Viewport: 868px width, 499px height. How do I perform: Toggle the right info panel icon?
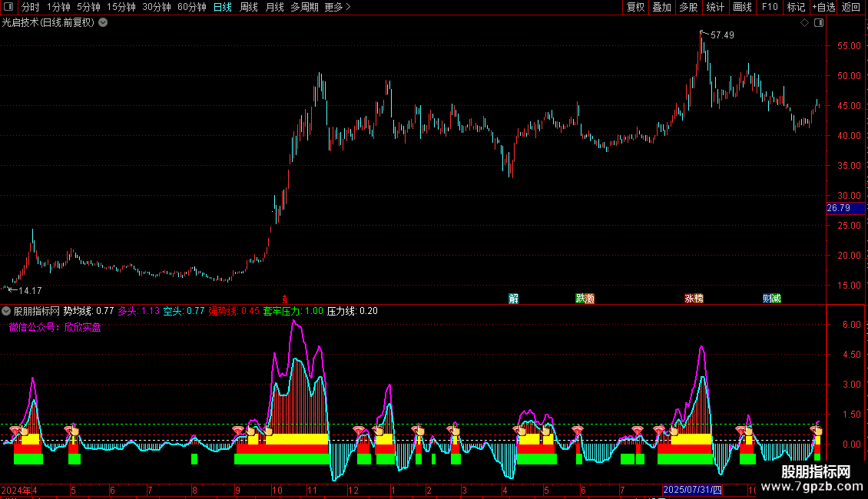819,23
